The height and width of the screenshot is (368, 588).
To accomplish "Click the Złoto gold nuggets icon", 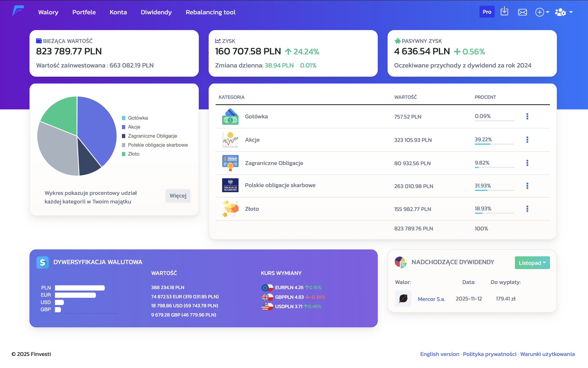I will pyautogui.click(x=230, y=209).
